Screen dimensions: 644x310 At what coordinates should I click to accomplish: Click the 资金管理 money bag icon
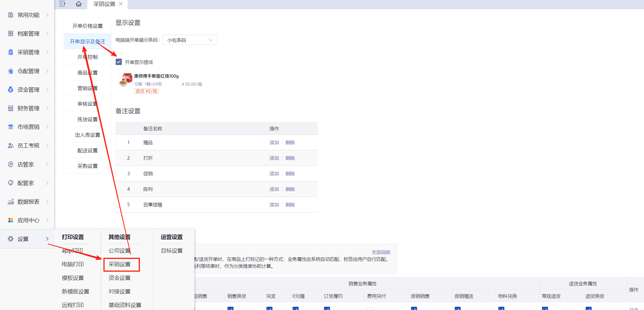point(11,90)
